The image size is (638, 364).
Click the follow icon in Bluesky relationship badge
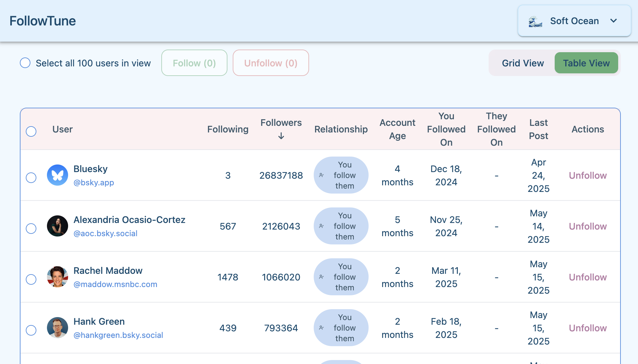(321, 175)
